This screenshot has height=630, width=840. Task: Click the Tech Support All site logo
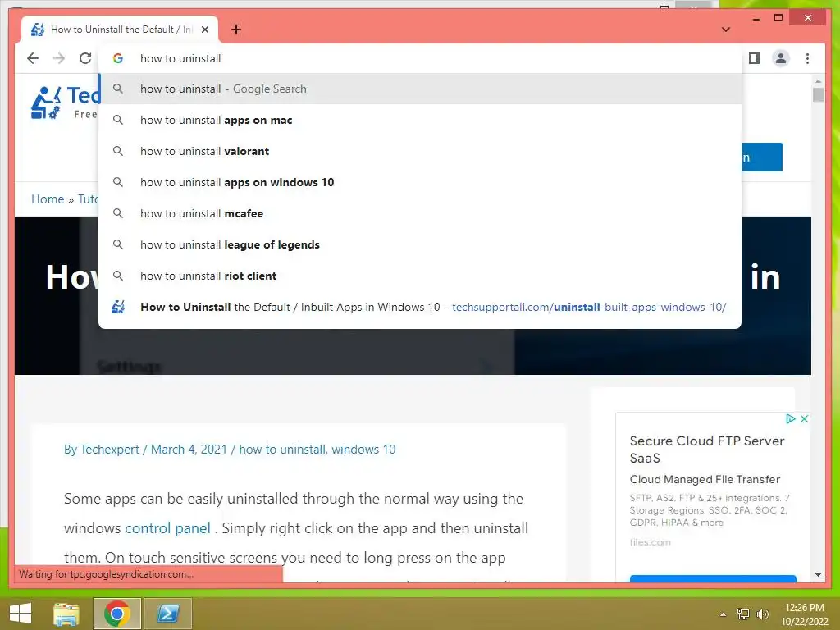pyautogui.click(x=64, y=103)
